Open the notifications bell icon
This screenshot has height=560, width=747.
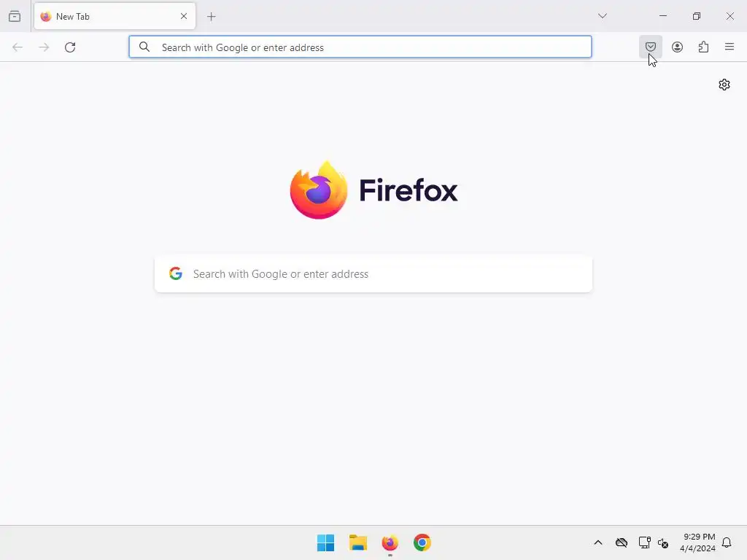tap(727, 542)
